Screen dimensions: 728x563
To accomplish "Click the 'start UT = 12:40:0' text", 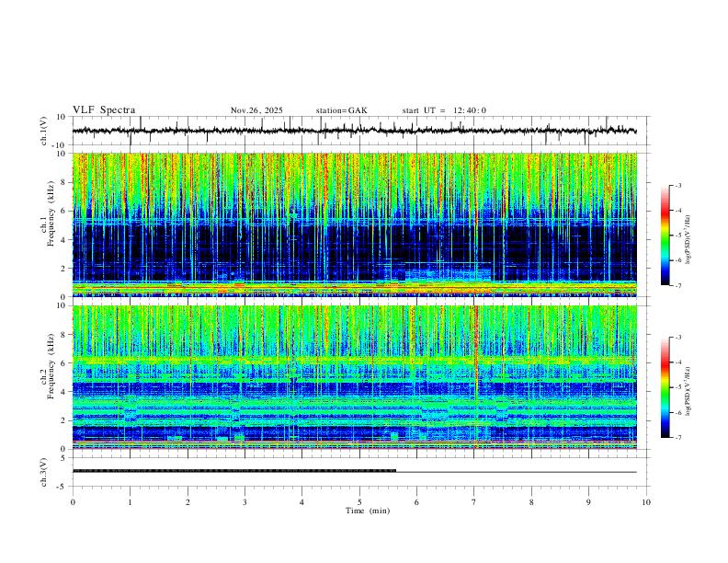I will click(444, 110).
